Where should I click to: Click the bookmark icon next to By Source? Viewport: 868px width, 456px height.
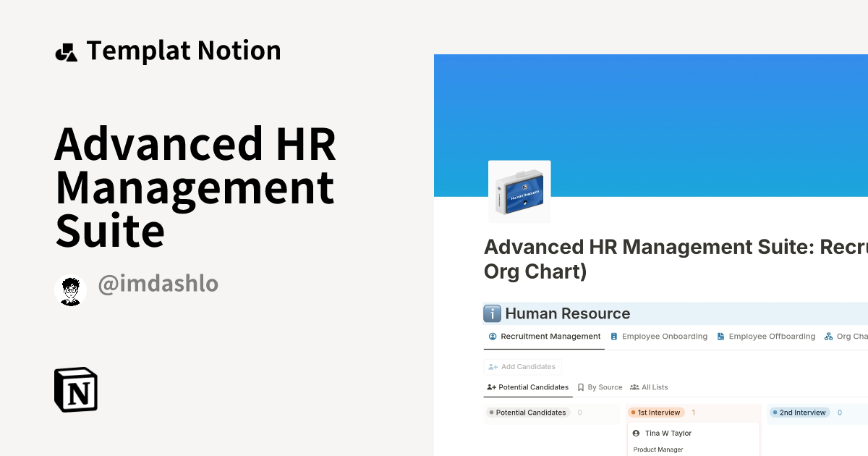point(579,387)
